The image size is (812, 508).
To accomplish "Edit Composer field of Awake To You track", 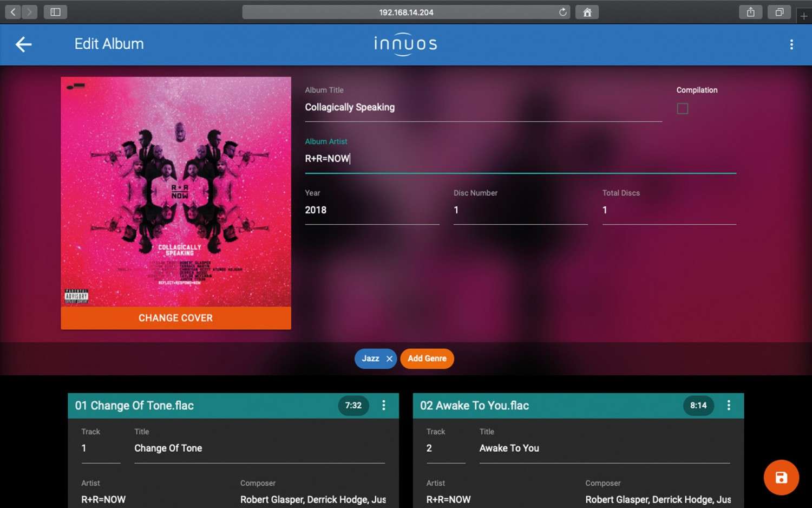I will point(658,499).
